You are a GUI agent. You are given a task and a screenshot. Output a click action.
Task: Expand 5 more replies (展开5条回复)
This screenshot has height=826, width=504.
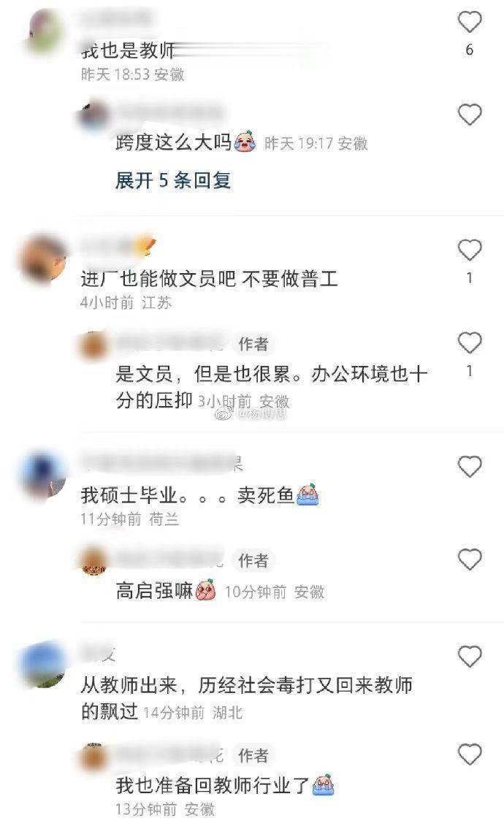pyautogui.click(x=172, y=180)
